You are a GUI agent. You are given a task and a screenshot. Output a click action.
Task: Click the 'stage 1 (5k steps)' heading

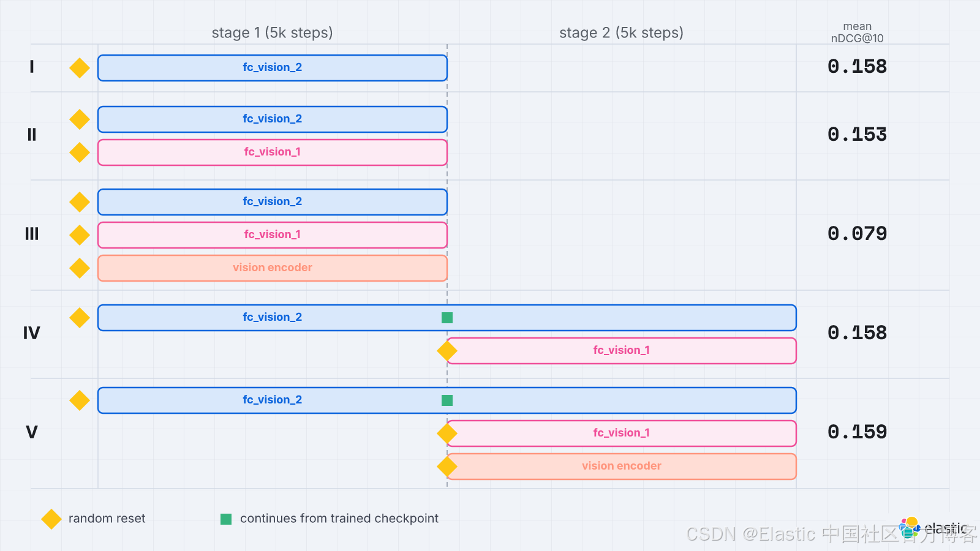point(273,32)
